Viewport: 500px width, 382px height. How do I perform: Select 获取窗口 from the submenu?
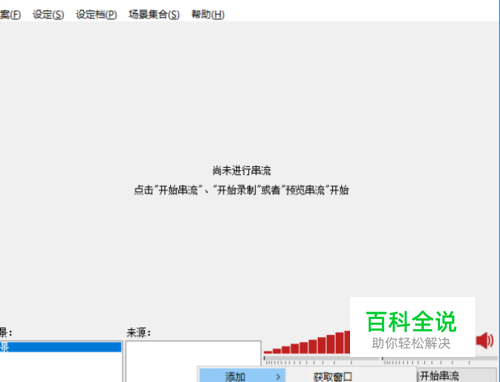point(333,377)
